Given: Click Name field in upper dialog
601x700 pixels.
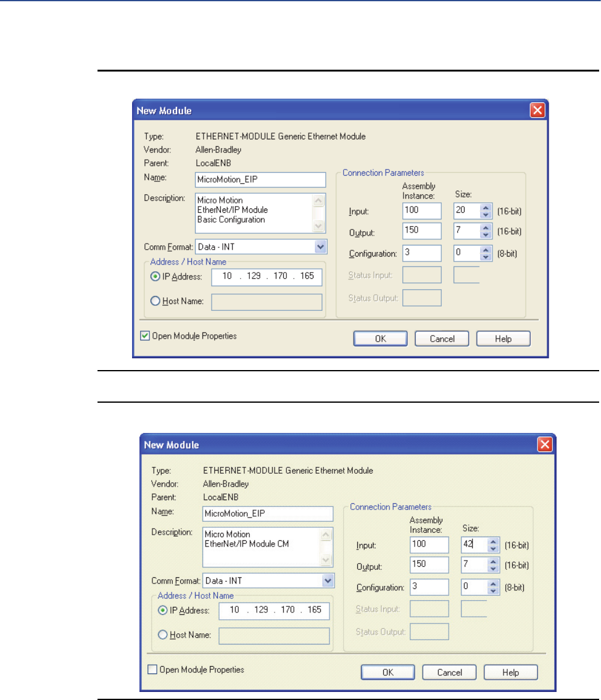Looking at the screenshot, I should pos(260,179).
